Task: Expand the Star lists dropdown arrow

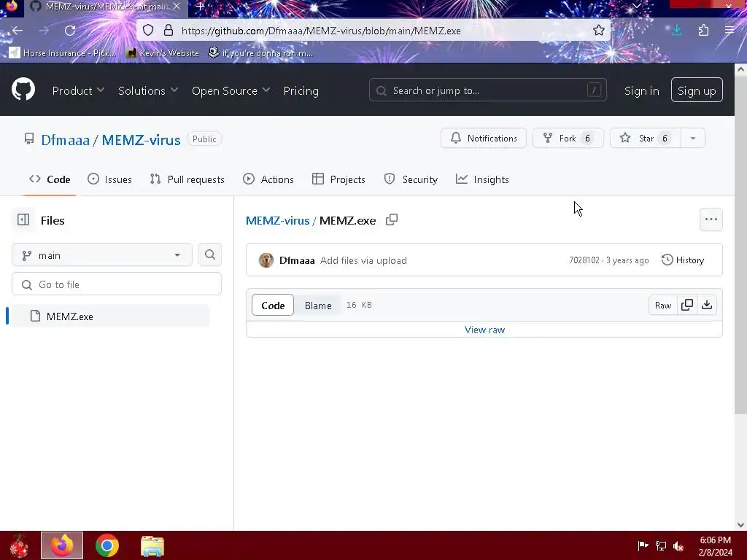Action: (693, 138)
